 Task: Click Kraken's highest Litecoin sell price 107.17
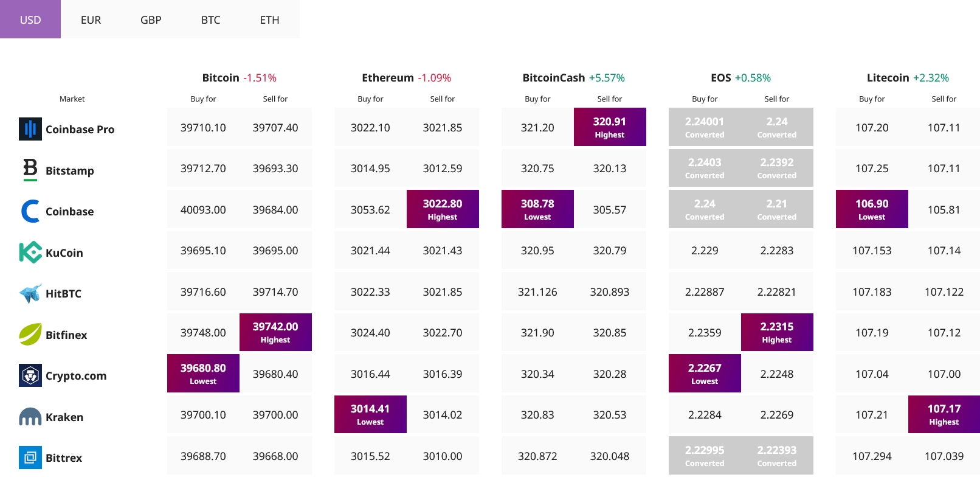944,414
